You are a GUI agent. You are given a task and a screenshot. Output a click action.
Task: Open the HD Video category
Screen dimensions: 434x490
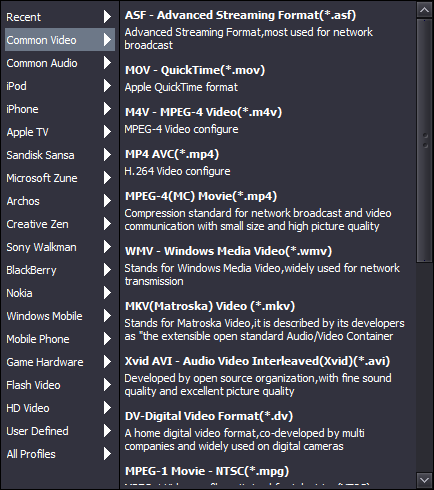(x=60, y=408)
